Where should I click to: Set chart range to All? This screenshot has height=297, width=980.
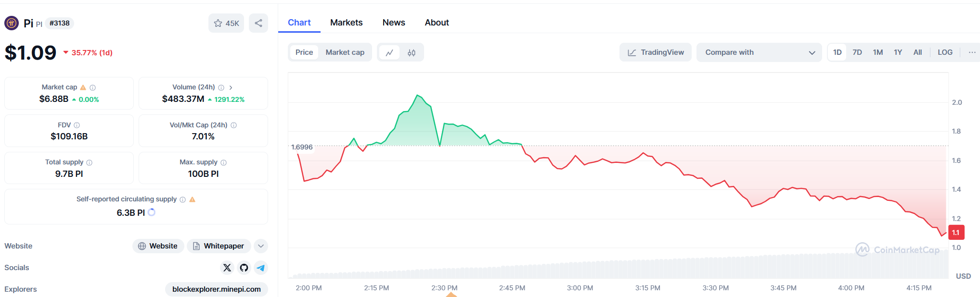(x=918, y=52)
